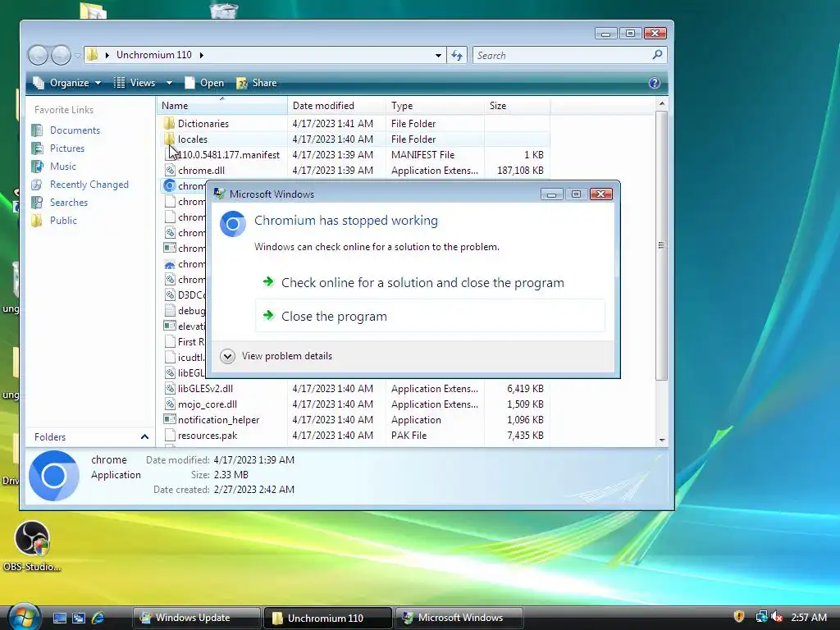Click the search magnifier icon
Screen dimensions: 840x630
click(657, 55)
